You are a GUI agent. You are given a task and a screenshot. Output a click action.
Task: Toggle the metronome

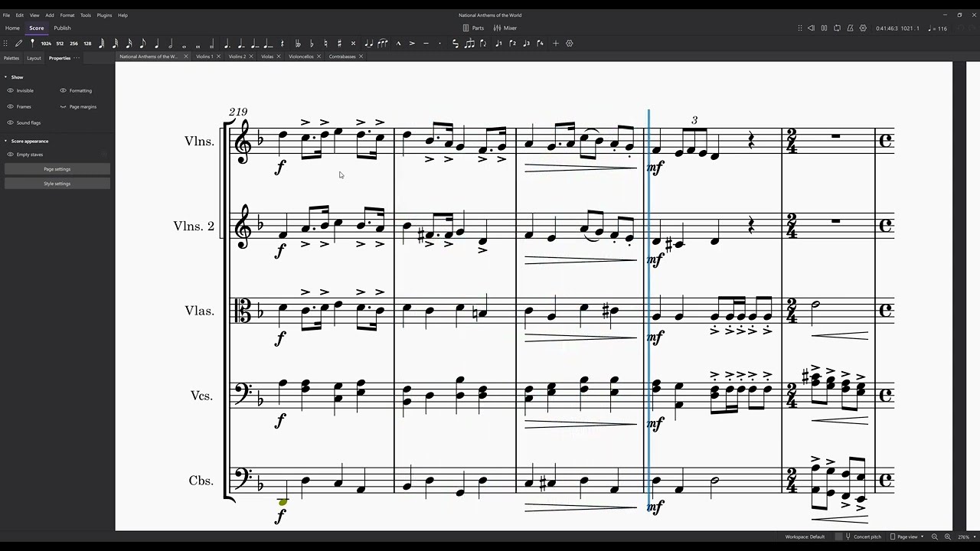tap(850, 28)
